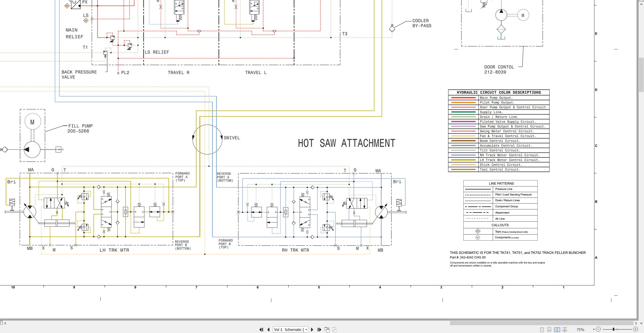This screenshot has height=333, width=644.
Task: Click the COOLER BY-PASS label
Action: click(422, 23)
